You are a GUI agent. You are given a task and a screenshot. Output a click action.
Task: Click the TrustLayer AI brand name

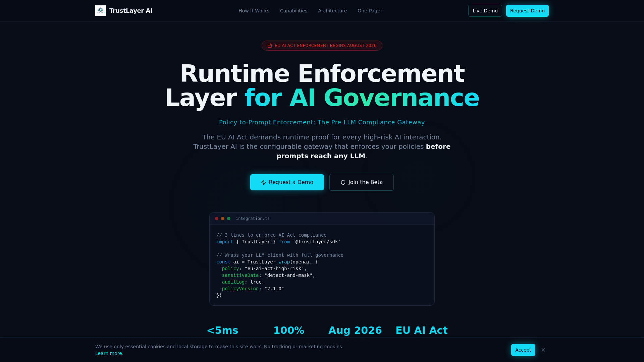(x=131, y=11)
